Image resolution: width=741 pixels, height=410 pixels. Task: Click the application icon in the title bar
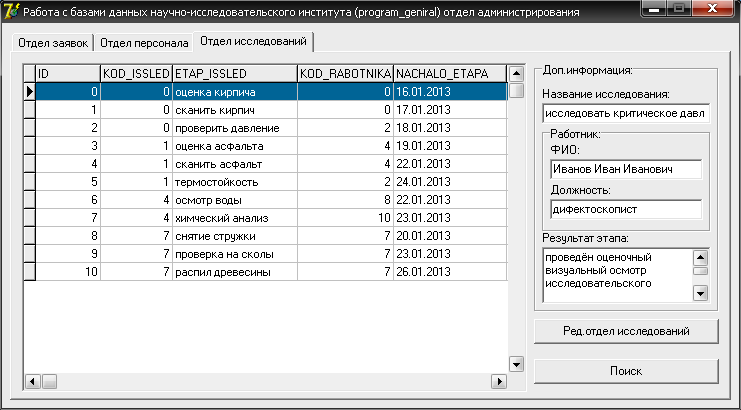10,11
